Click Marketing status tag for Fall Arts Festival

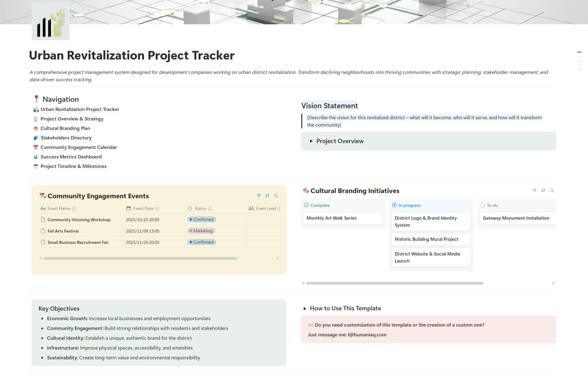pyautogui.click(x=202, y=231)
